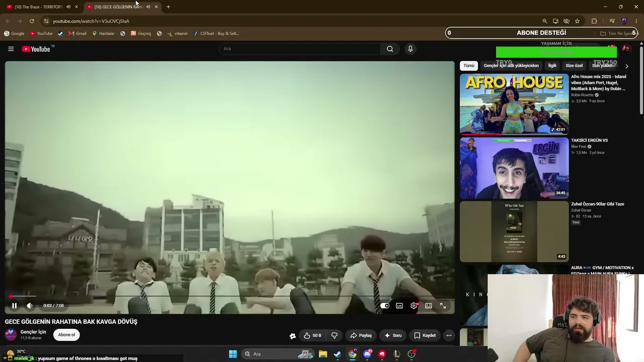Open Discord from the taskbar
Viewport: 644px width, 362px height.
coord(367,354)
